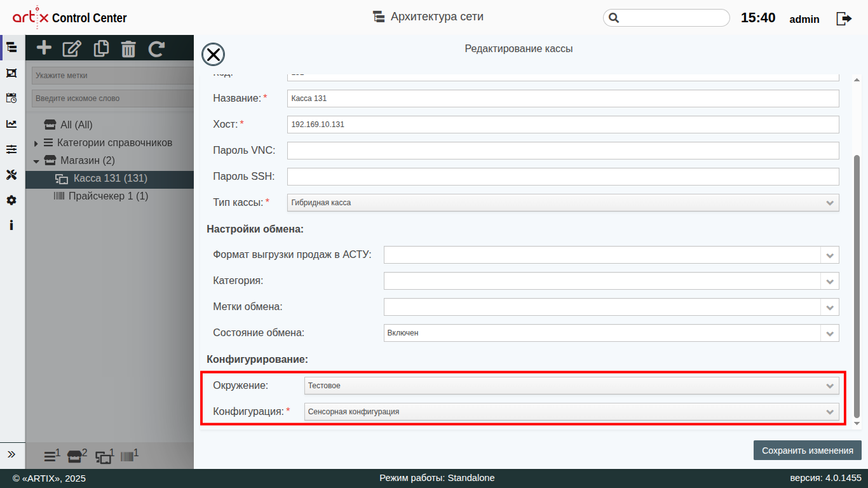Expand the sidebar with double chevron

pos(11,454)
